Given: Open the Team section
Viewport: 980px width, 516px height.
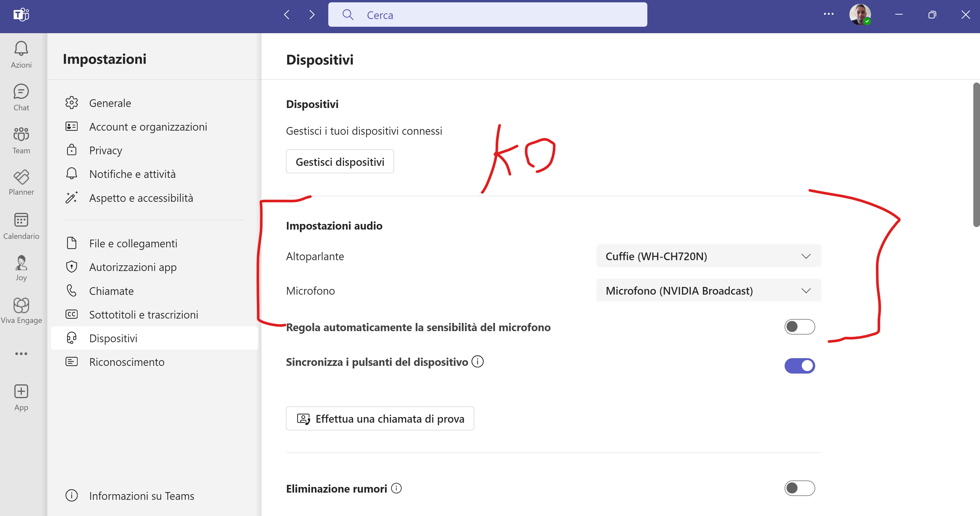Looking at the screenshot, I should 21,140.
